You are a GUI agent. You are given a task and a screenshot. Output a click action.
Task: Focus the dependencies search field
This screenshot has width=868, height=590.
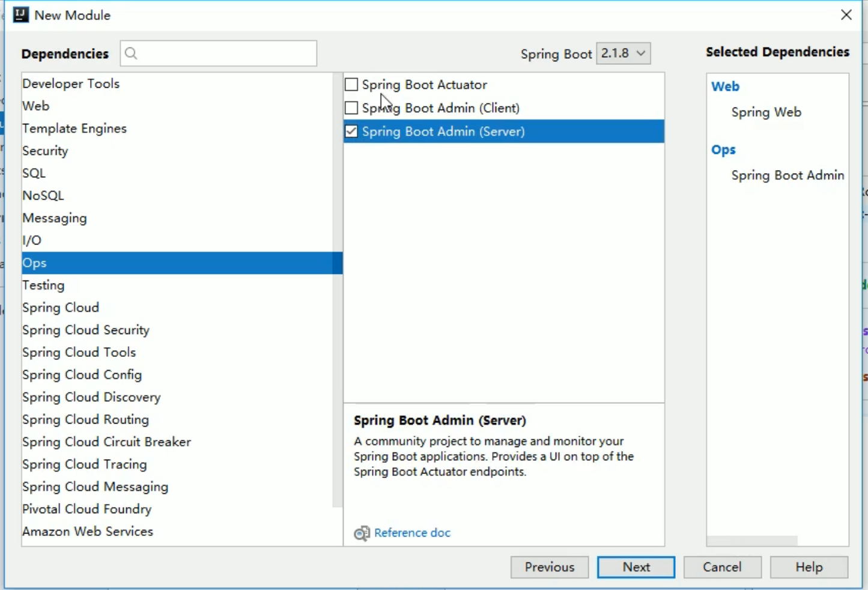[x=219, y=53]
